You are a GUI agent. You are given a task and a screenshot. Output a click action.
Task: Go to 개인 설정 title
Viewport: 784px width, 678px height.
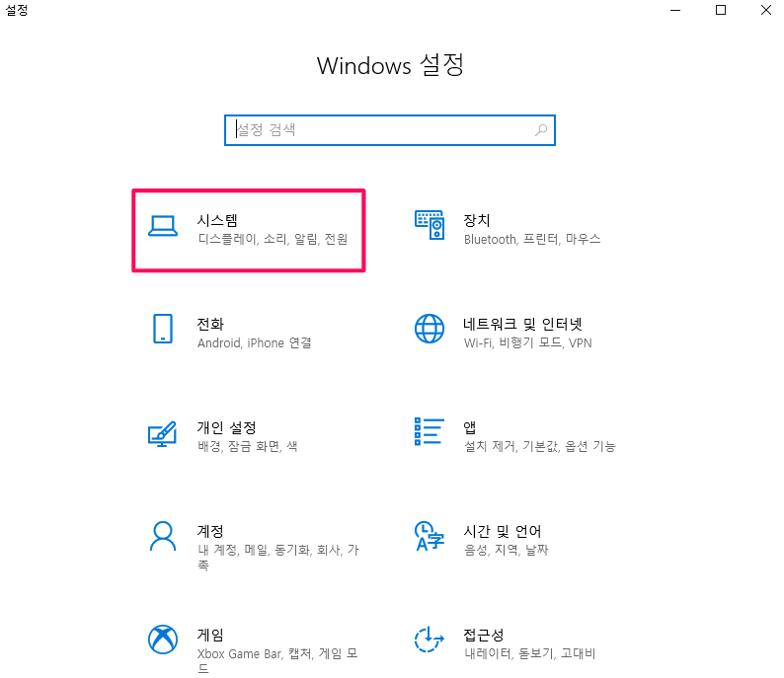(227, 427)
